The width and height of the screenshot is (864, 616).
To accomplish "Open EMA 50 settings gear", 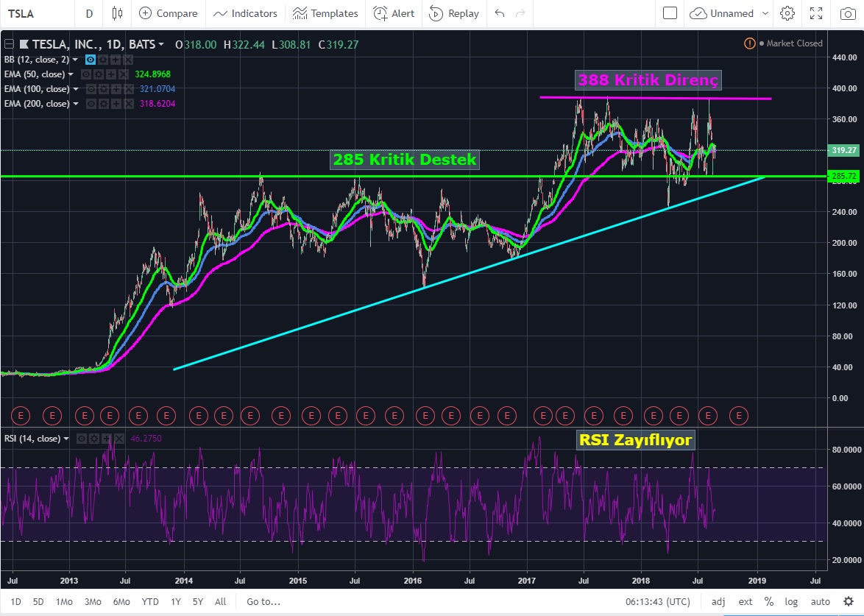I will [98, 74].
